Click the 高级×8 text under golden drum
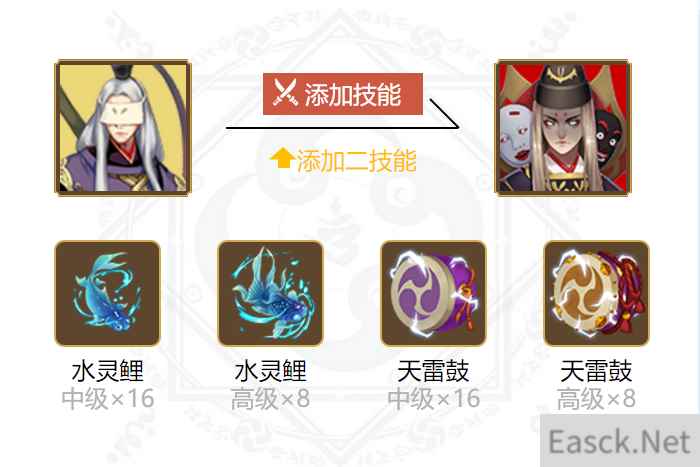Screen dimensions: 700x467 596,399
